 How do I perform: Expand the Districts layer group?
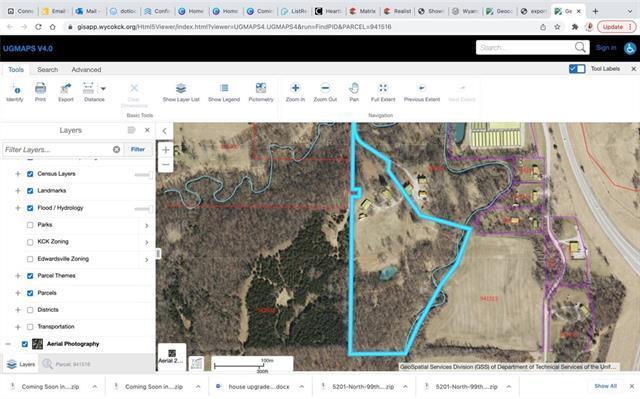[18, 310]
